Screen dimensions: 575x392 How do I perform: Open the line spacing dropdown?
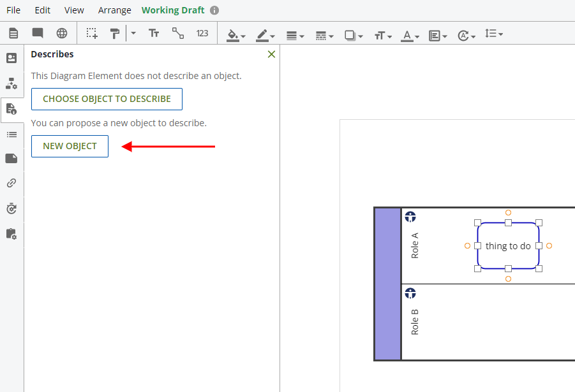click(494, 33)
